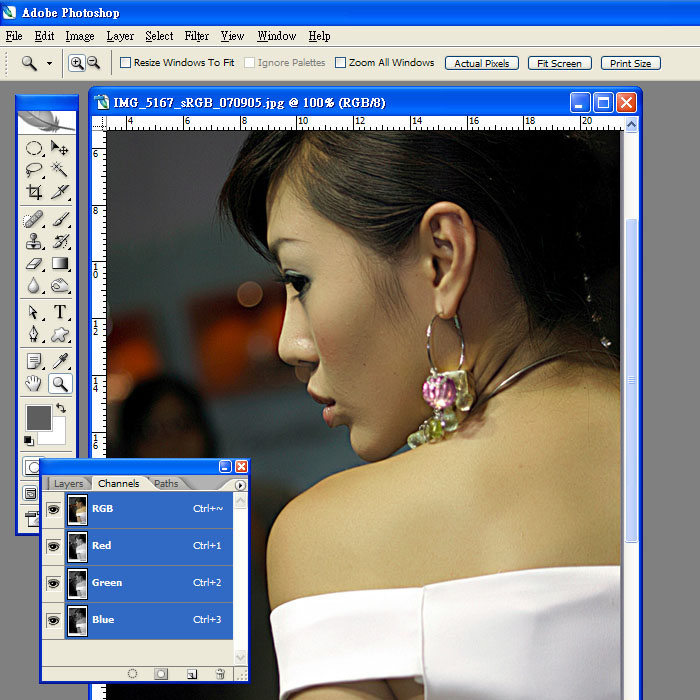Image resolution: width=700 pixels, height=700 pixels.
Task: Choose the Clone Stamp tool
Action: (x=34, y=241)
